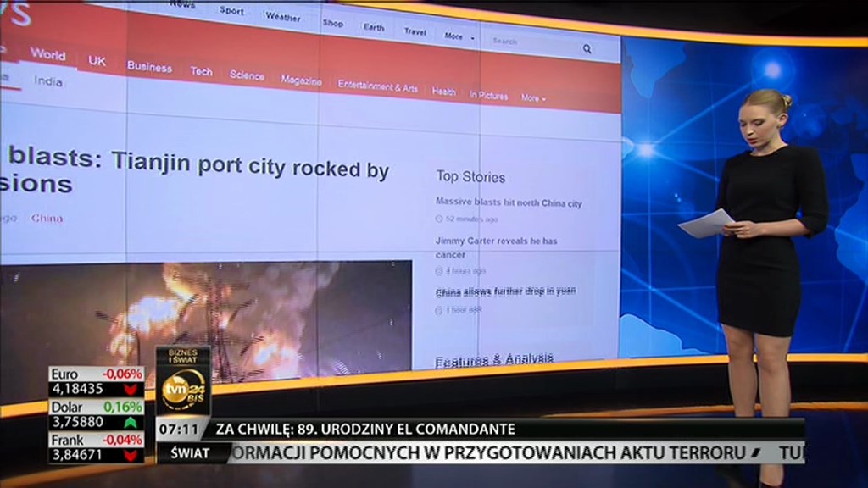
Task: Click the red down arrow beside Frank rate
Action: [131, 455]
